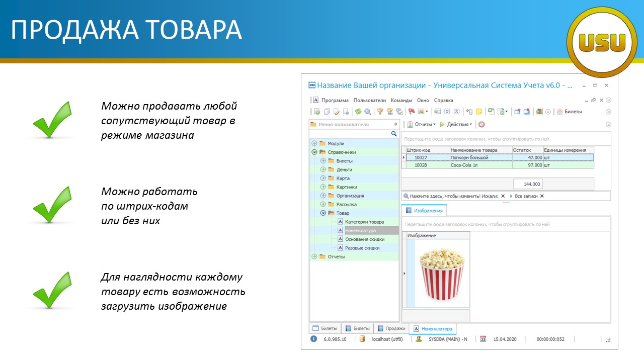Open the Программа menu
The height and width of the screenshot is (362, 644).
point(335,100)
